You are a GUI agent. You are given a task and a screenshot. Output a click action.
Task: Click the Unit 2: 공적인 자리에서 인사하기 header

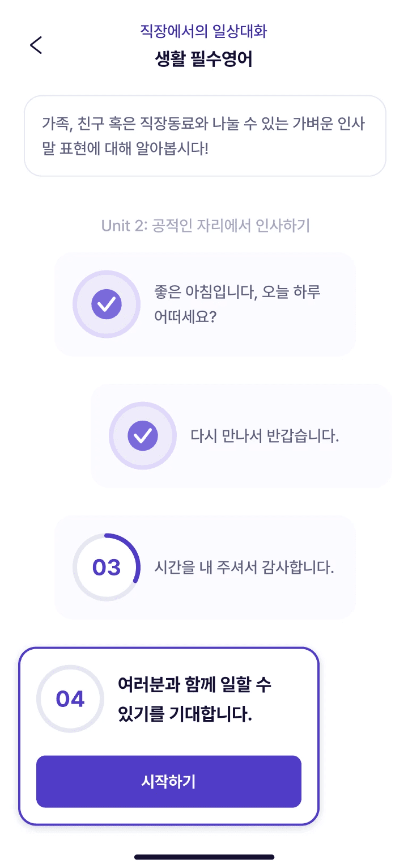click(x=206, y=226)
